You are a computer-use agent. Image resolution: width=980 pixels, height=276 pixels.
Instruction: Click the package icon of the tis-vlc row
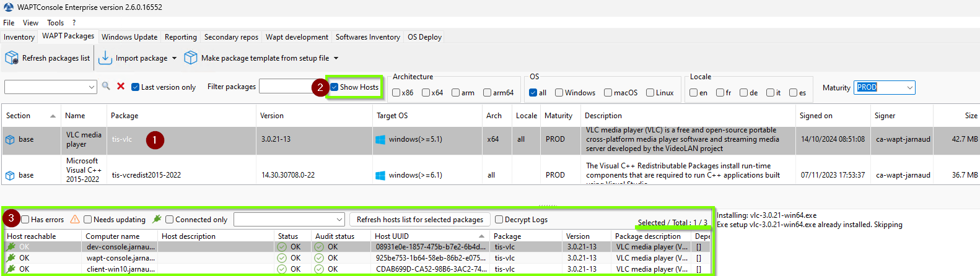click(x=10, y=140)
